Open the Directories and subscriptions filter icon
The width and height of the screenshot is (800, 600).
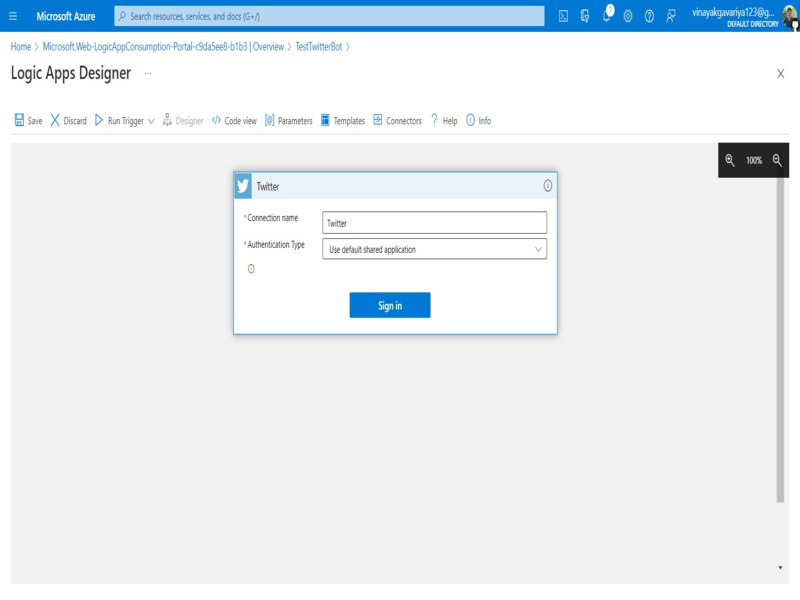[585, 16]
